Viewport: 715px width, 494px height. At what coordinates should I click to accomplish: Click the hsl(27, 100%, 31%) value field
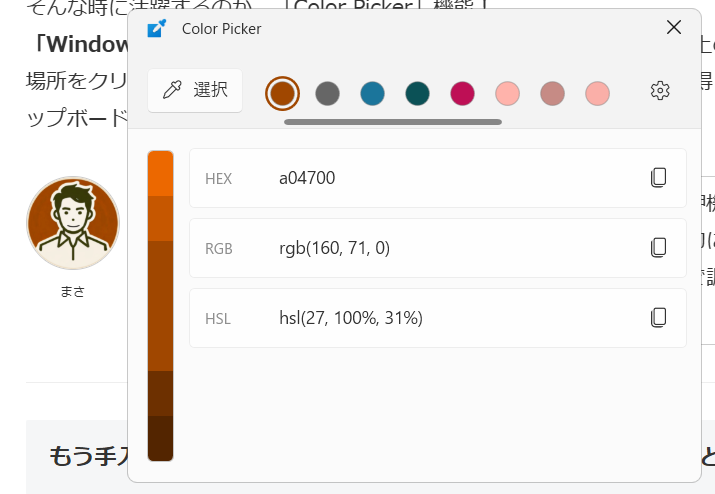[x=350, y=318]
